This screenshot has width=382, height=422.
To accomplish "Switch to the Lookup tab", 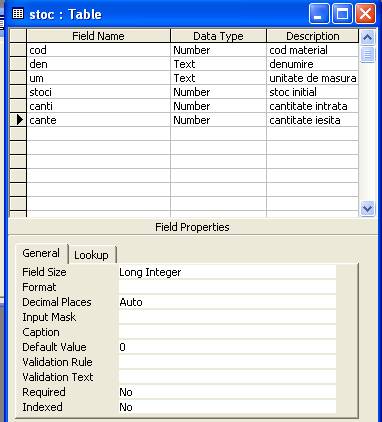I will click(91, 255).
